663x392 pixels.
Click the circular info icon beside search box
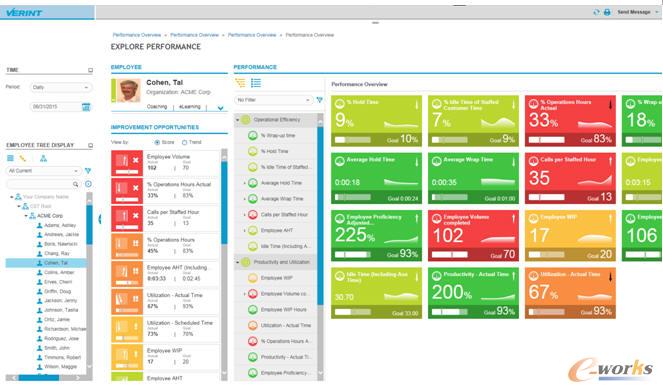click(x=88, y=184)
